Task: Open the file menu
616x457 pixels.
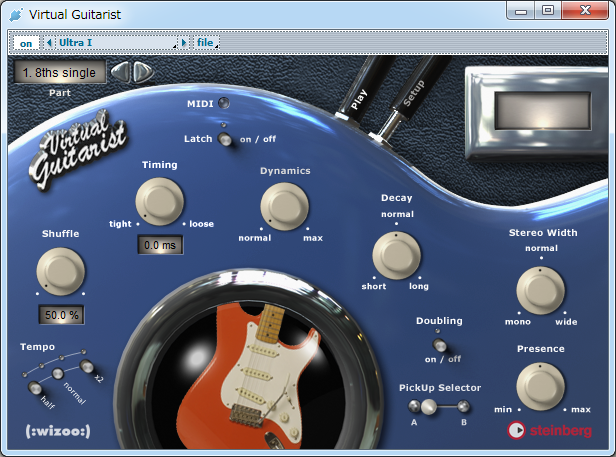Action: pyautogui.click(x=206, y=42)
